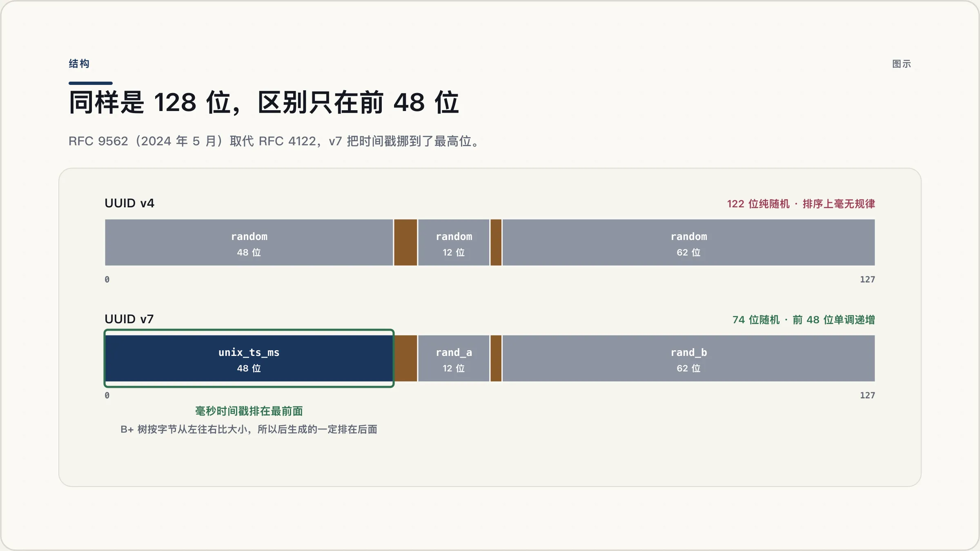Click the B+ 树按字节从左往右比大小 explanation
Viewport: 980px width, 551px height.
click(249, 429)
